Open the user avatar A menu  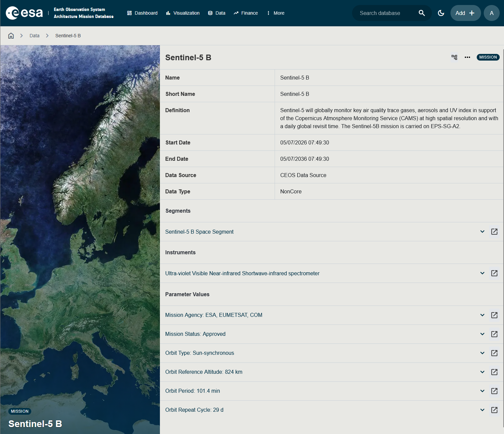click(x=492, y=13)
